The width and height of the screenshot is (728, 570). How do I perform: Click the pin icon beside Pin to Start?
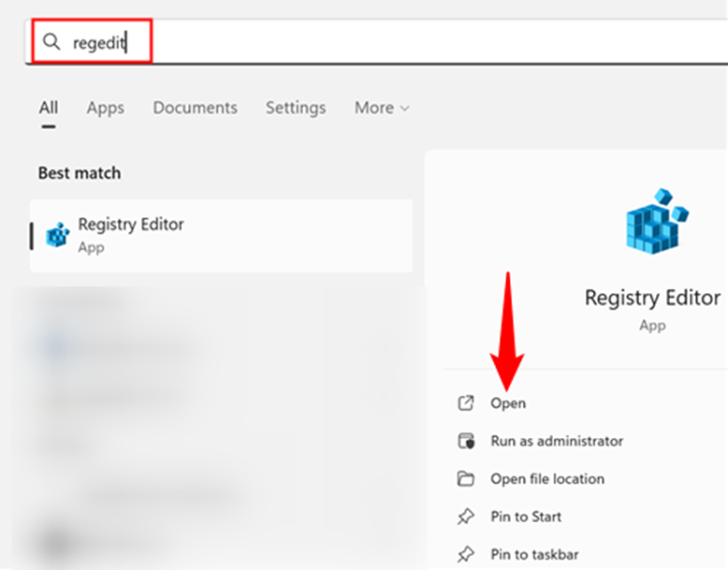466,517
